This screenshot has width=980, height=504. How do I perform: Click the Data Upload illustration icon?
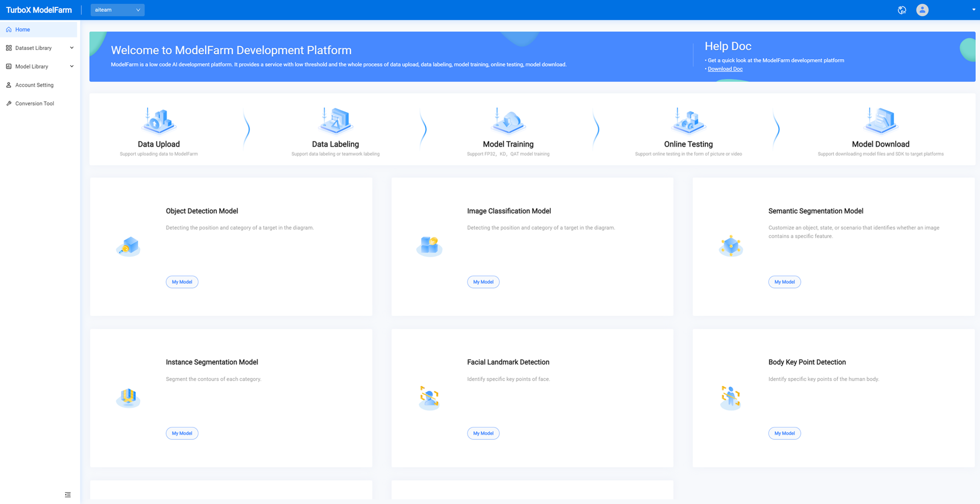pyautogui.click(x=159, y=121)
